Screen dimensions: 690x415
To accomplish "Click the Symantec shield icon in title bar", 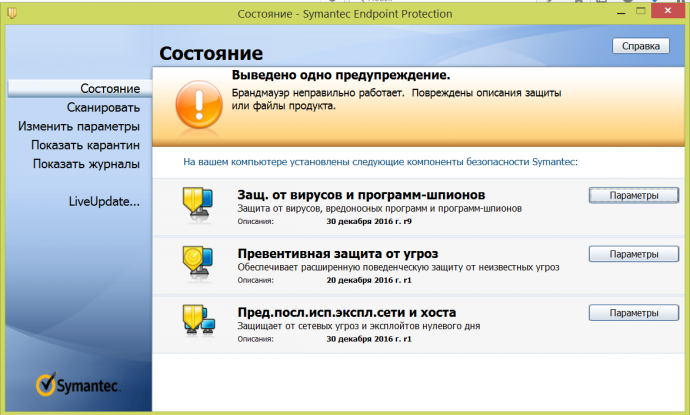I will [12, 13].
